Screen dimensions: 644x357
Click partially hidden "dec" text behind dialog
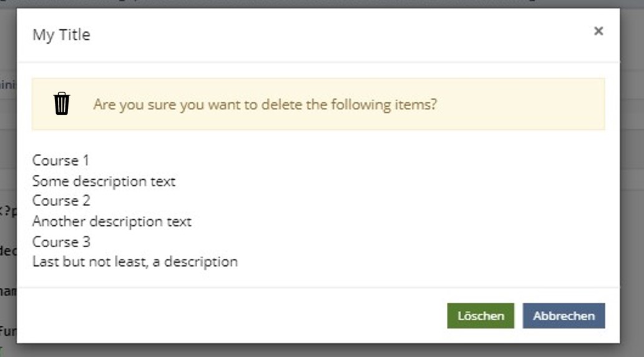[x=7, y=251]
